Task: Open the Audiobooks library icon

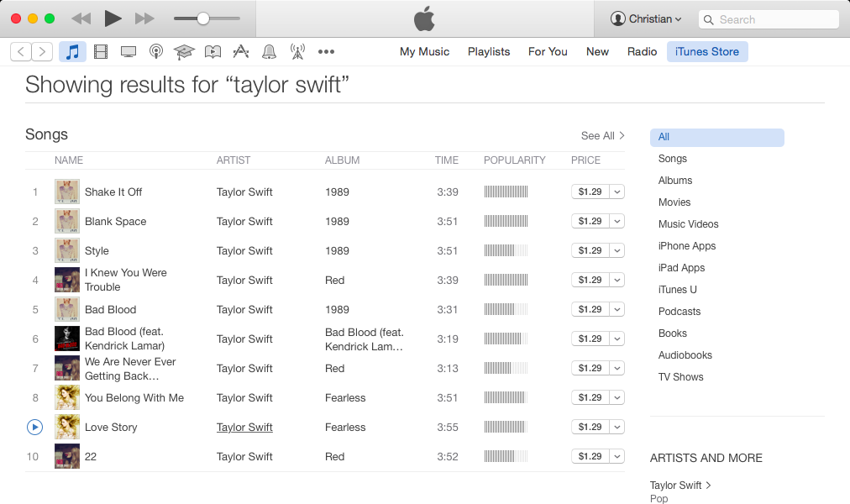Action: pos(212,52)
